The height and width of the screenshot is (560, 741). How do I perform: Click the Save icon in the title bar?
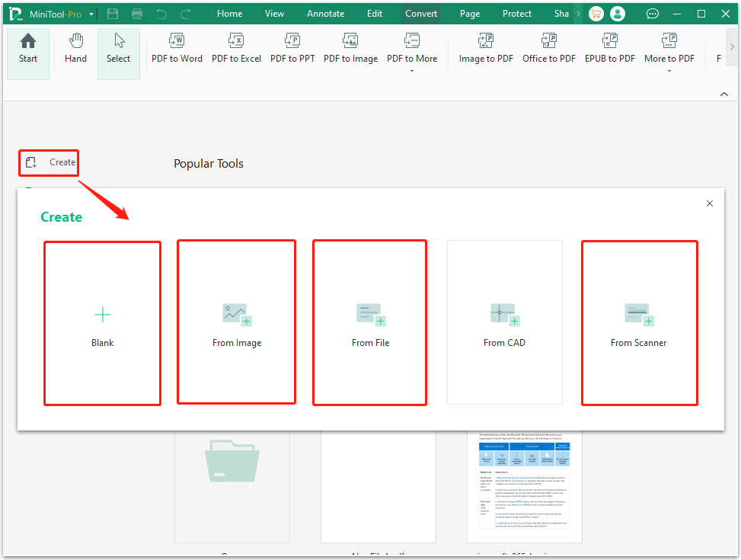click(113, 13)
